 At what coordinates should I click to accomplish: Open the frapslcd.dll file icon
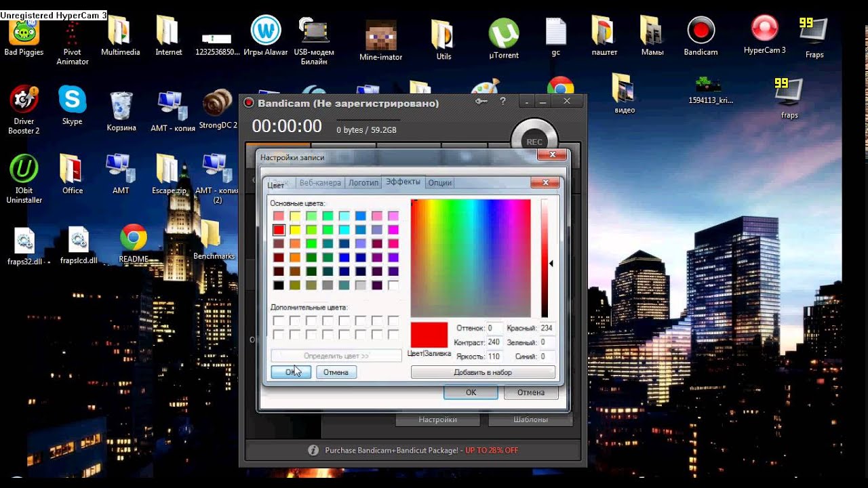pyautogui.click(x=79, y=245)
